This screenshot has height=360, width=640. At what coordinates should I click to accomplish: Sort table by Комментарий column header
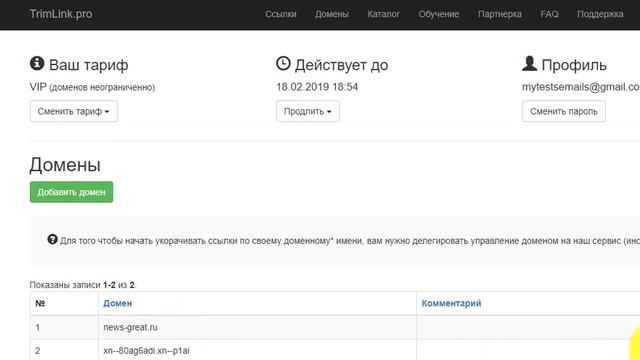coord(451,303)
